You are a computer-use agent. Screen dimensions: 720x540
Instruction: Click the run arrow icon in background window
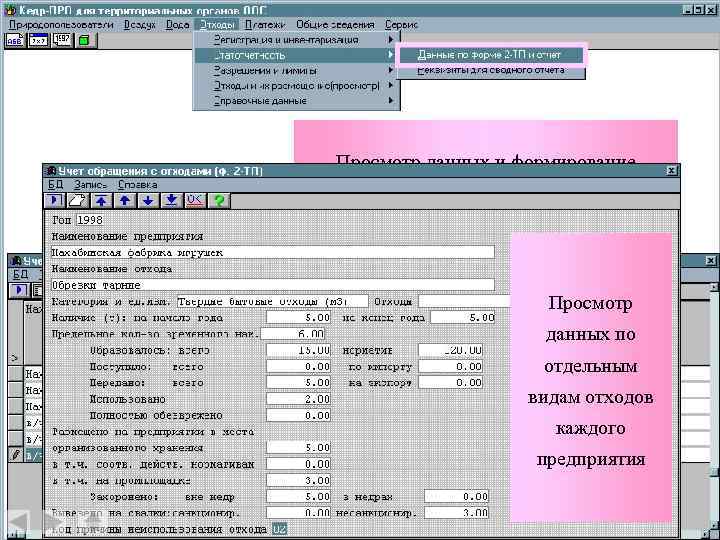tap(19, 290)
